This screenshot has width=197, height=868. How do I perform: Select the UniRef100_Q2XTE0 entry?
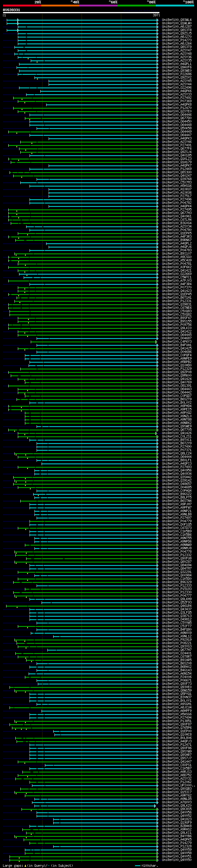click(x=177, y=111)
